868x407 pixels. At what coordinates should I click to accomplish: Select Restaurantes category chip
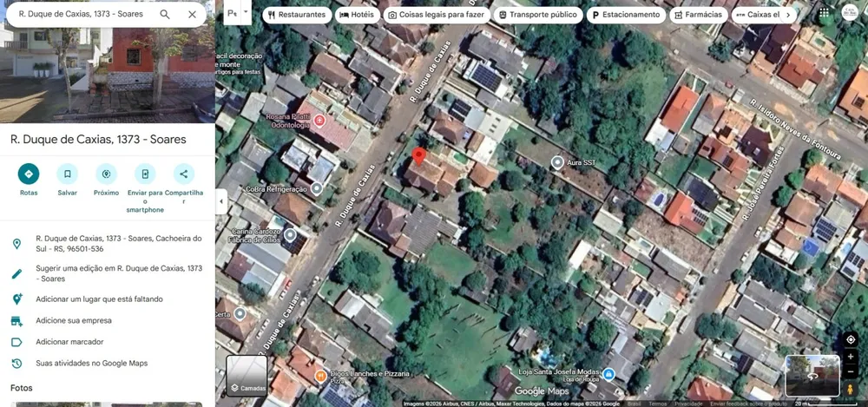pos(297,15)
